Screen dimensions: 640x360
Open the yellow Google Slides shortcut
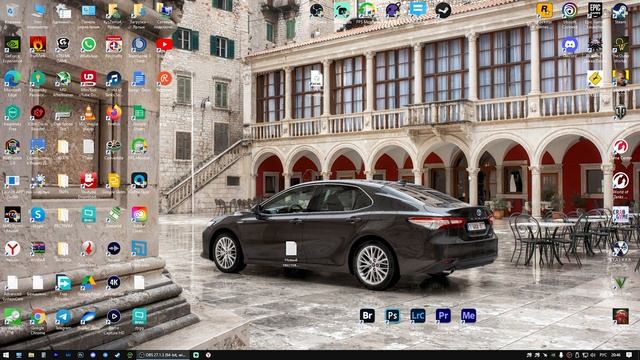pyautogui.click(x=113, y=180)
